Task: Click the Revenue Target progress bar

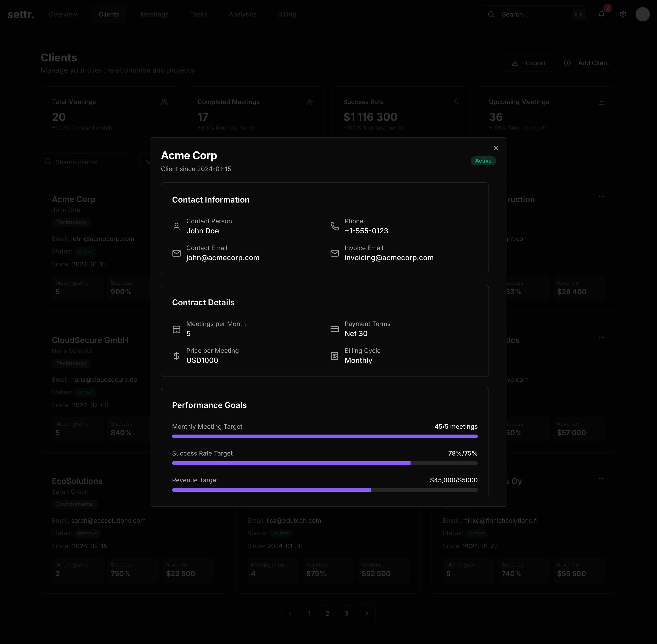Action: point(325,490)
